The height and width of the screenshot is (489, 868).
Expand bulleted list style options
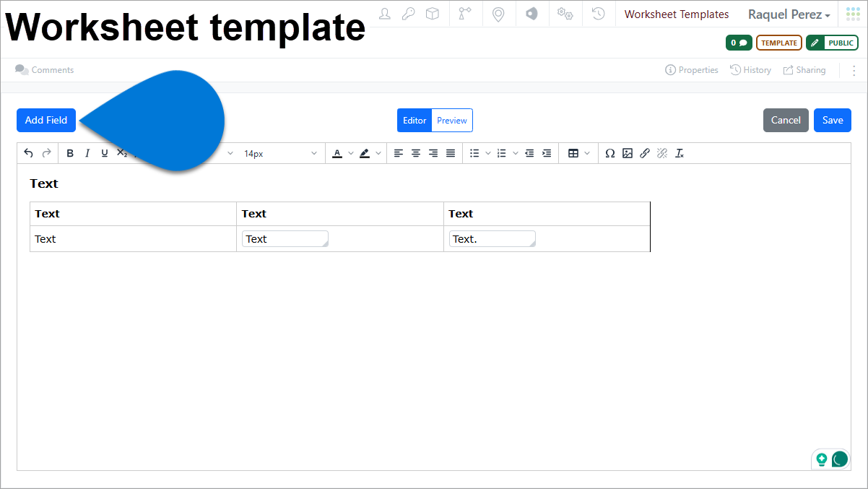click(488, 153)
